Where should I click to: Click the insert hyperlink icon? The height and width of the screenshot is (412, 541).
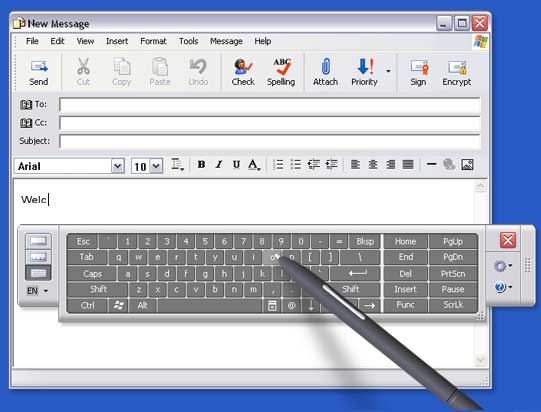449,165
